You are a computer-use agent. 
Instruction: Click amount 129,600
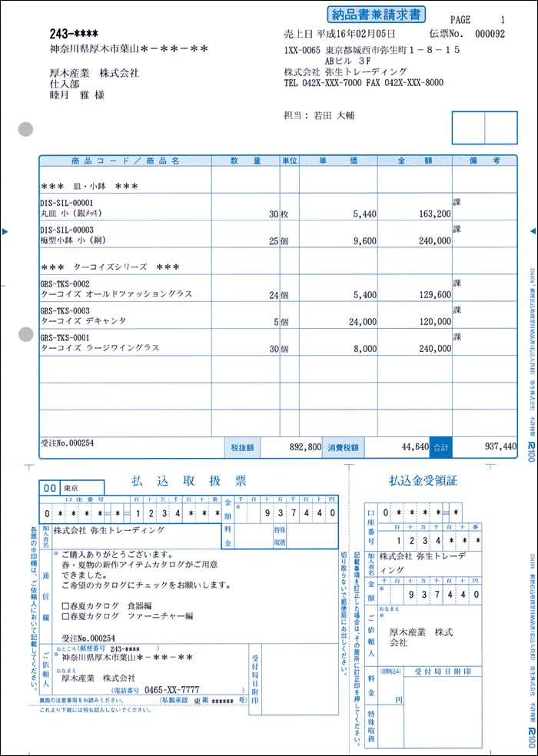point(435,295)
